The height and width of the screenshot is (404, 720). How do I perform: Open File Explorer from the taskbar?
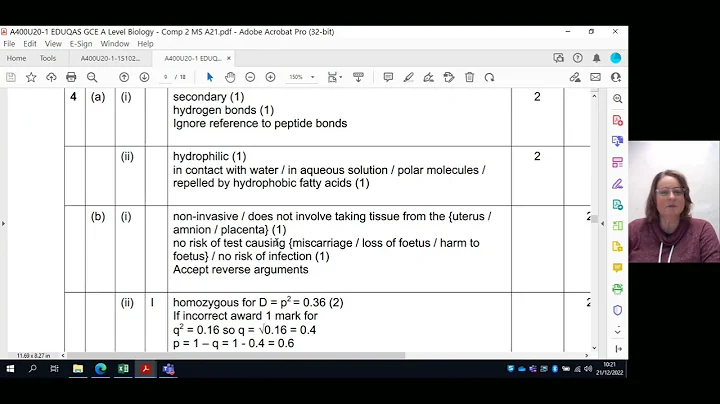[x=78, y=369]
